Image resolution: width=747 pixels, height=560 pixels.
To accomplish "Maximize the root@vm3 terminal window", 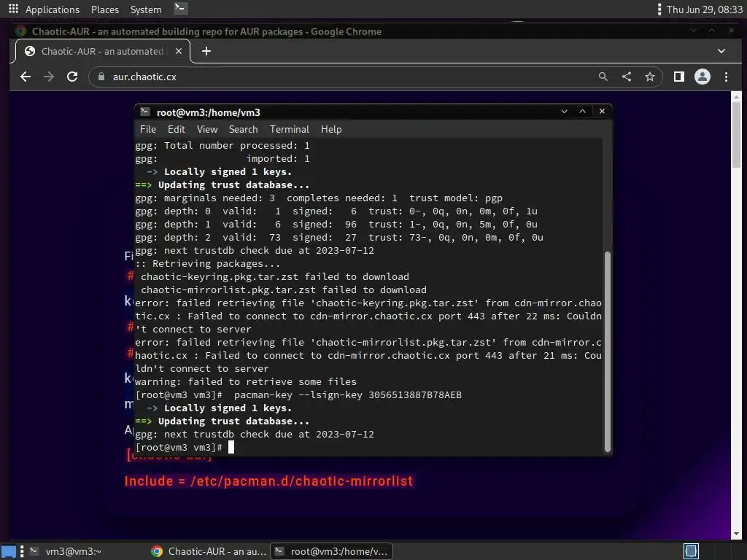I will 582,112.
